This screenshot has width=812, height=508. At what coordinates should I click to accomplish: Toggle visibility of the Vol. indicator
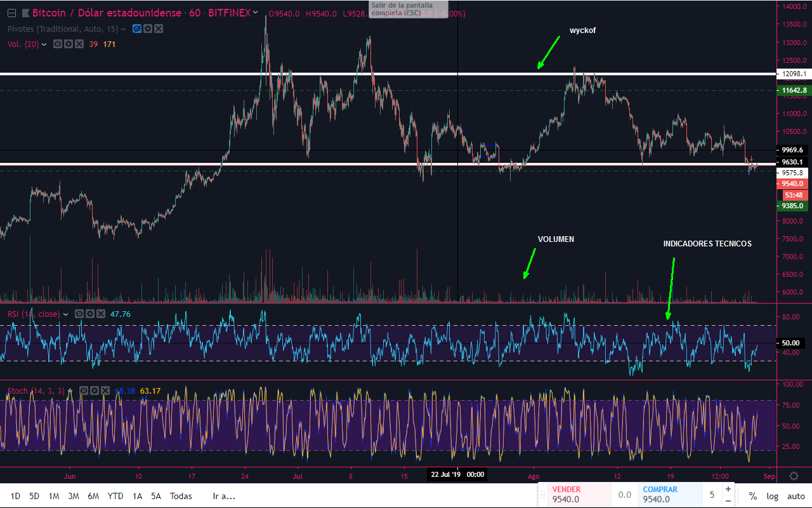point(57,44)
